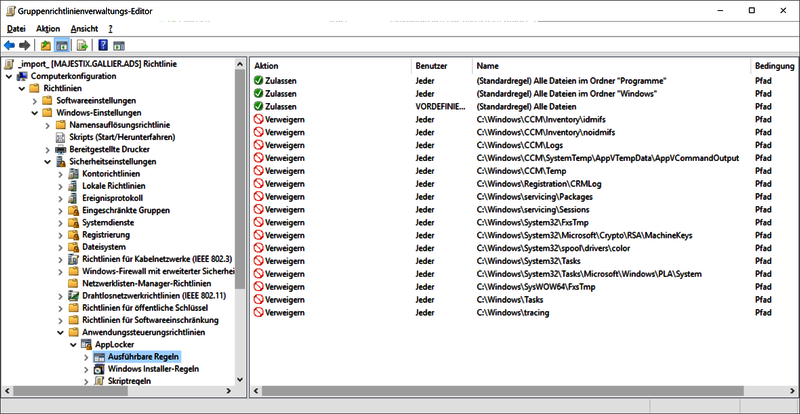Click the Ereignisprotokoll icon
800x414 pixels.
coord(74,198)
